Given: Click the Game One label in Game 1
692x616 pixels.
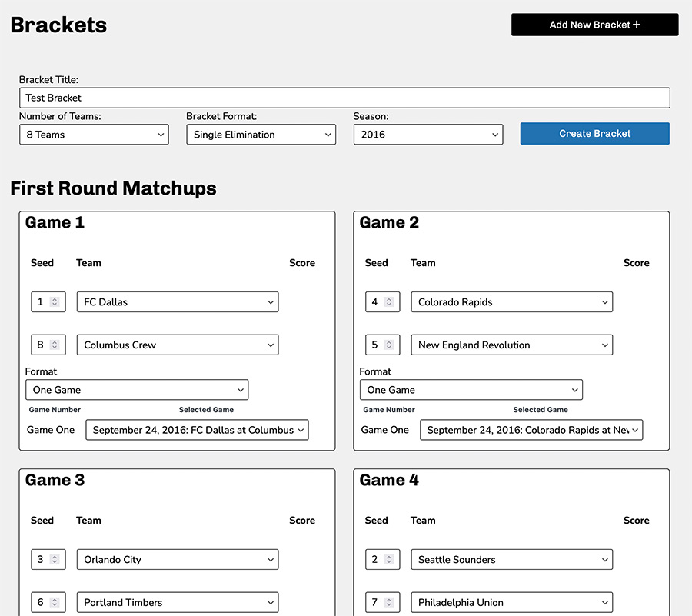Looking at the screenshot, I should pos(51,430).
